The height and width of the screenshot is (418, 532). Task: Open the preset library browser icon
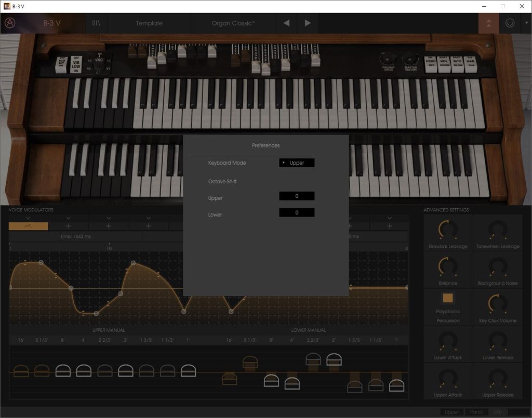tap(96, 23)
